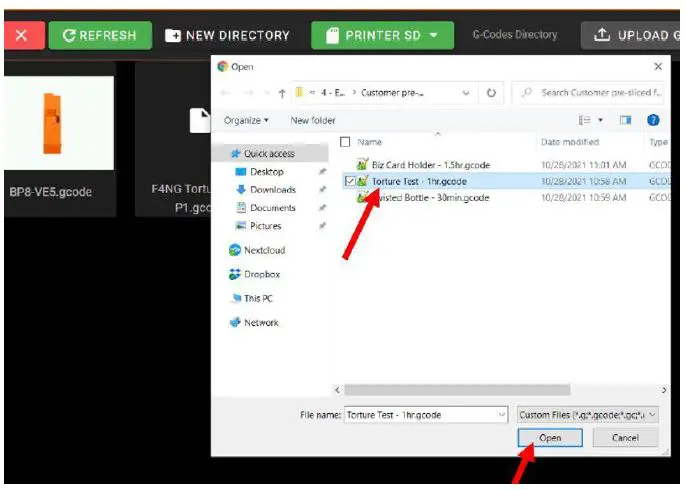The height and width of the screenshot is (490, 686).
Task: Create a New Directory
Action: pyautogui.click(x=228, y=35)
